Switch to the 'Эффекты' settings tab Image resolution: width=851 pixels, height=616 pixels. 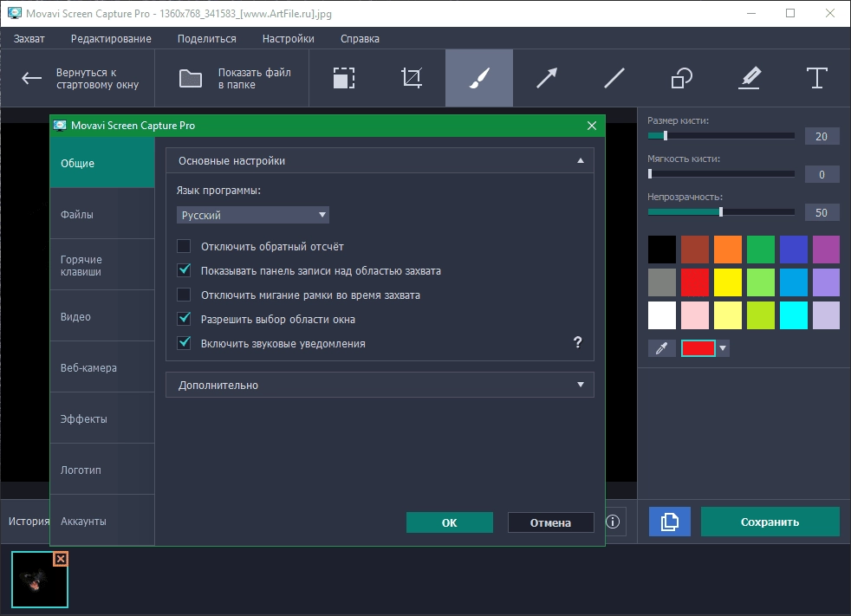(x=102, y=418)
